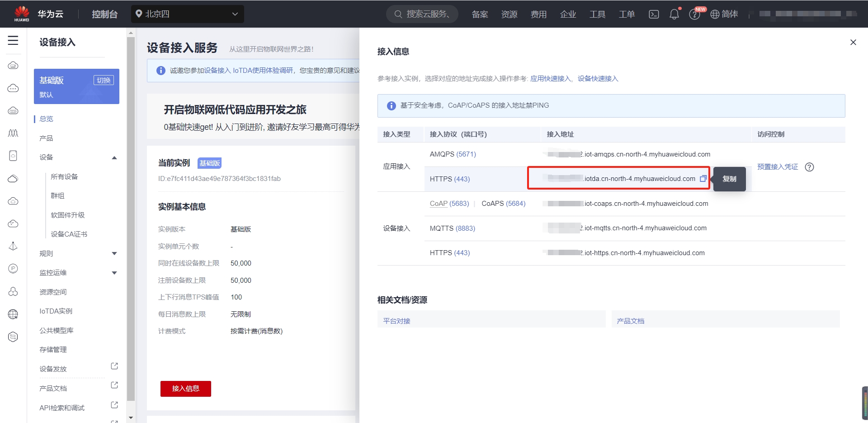Screen dimensions: 868x423
Task: Open the 工单 top menu
Action: click(627, 14)
